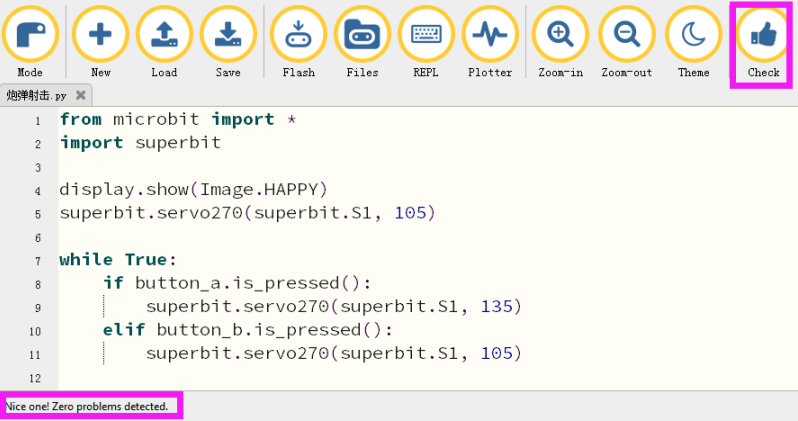The width and height of the screenshot is (798, 421).
Task: Open the REPL console
Action: click(x=426, y=35)
